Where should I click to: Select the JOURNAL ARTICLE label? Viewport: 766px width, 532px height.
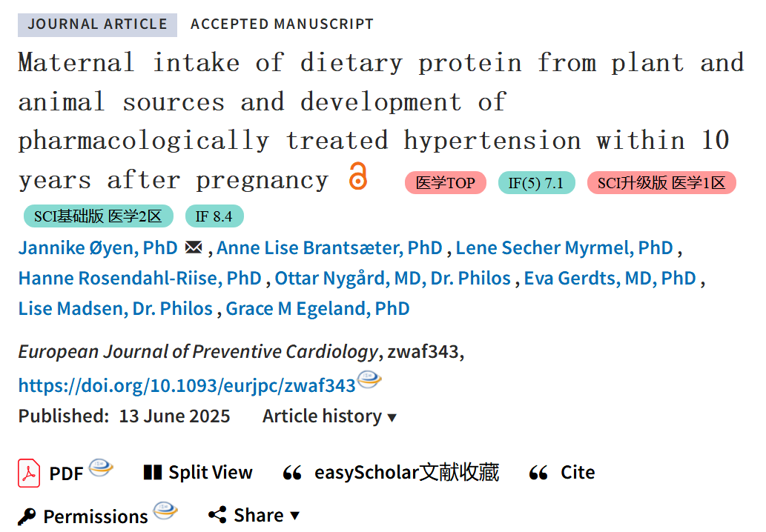coord(97,24)
